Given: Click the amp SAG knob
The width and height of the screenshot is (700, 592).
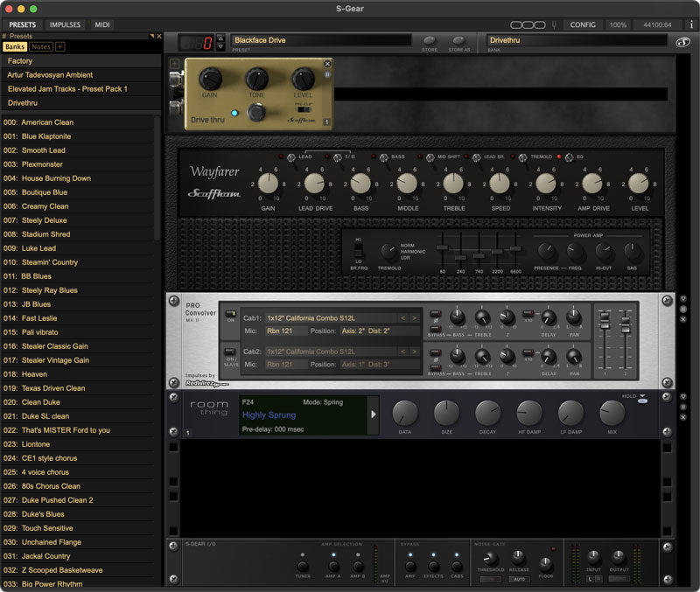Looking at the screenshot, I should tap(632, 251).
